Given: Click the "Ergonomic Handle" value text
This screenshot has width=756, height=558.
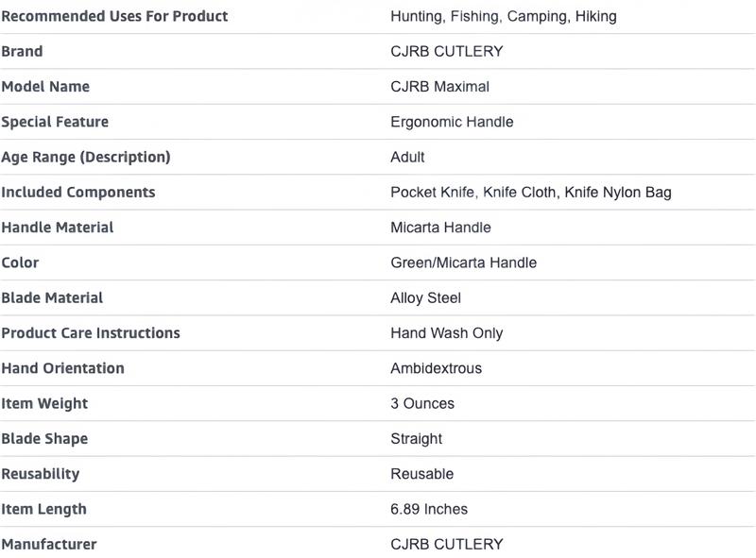Looking at the screenshot, I should coord(452,122).
